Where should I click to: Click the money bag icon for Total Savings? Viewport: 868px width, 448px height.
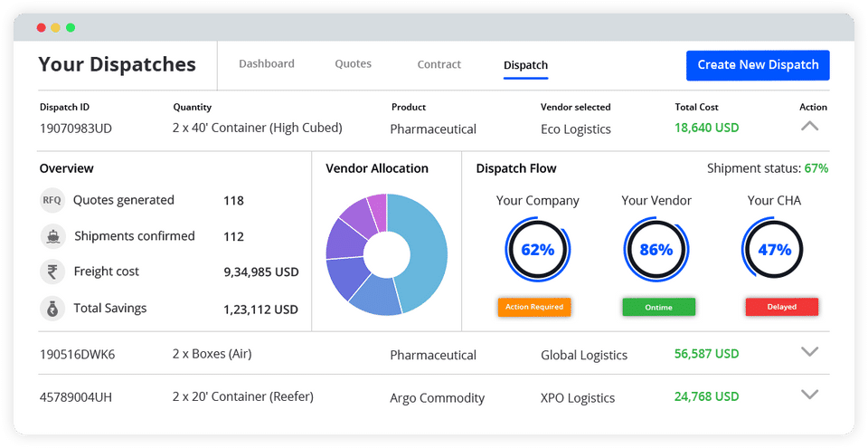click(52, 309)
